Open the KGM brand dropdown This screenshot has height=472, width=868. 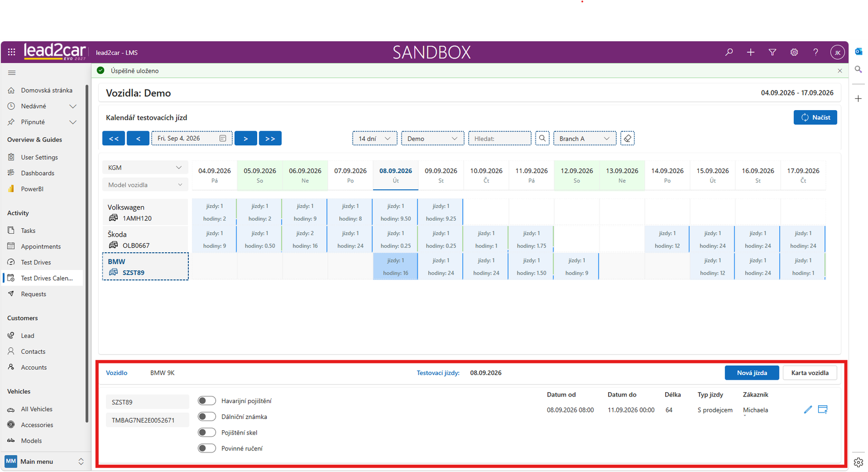(145, 168)
